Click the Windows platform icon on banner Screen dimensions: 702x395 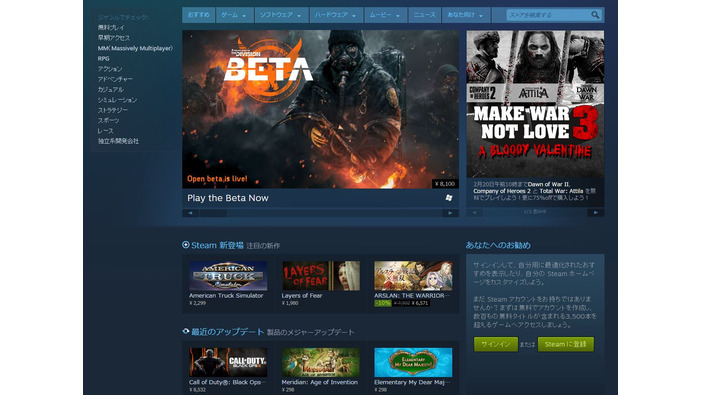click(449, 198)
